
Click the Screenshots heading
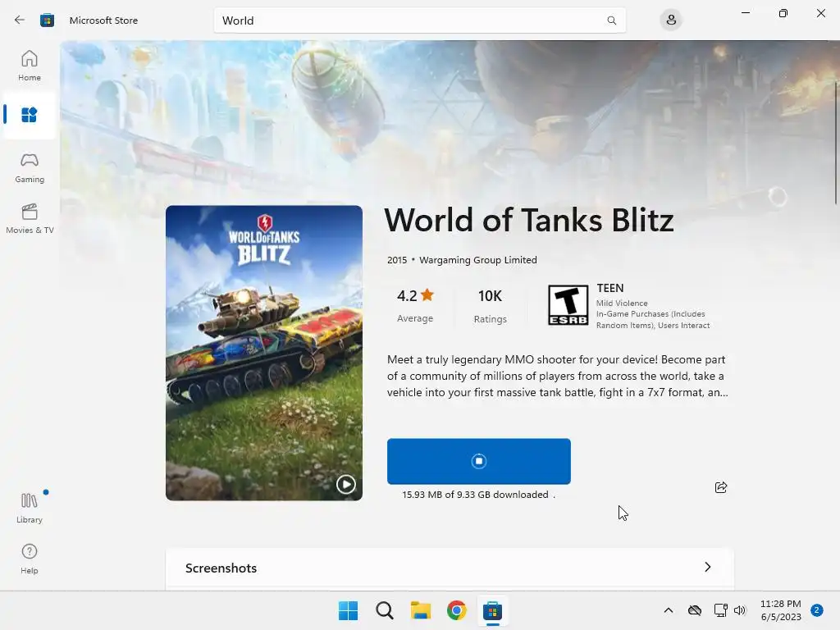point(221,568)
